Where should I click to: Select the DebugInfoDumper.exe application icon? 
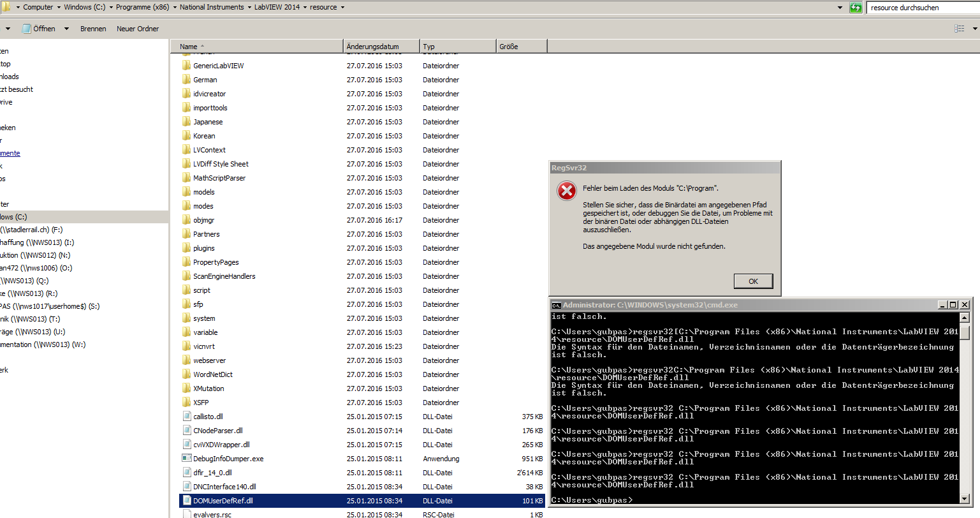187,459
